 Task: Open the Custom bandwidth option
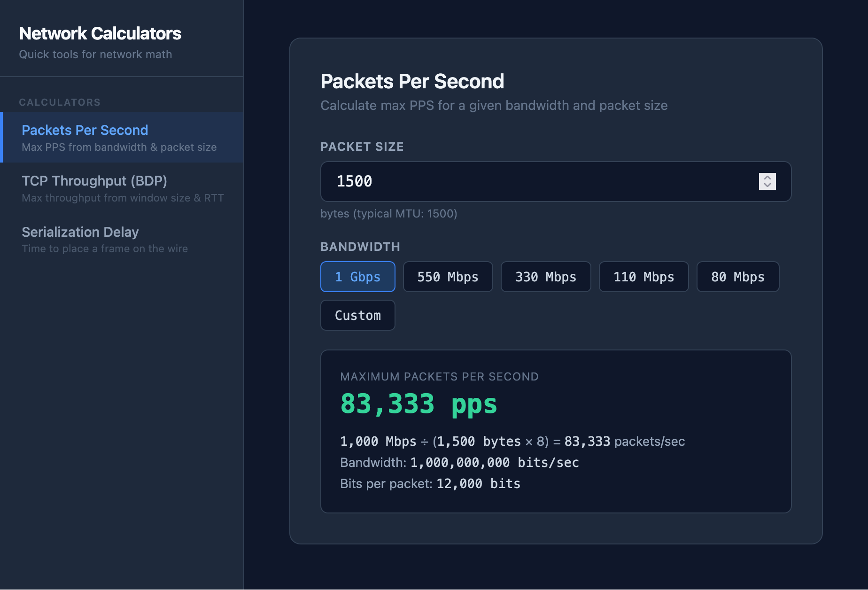(x=357, y=315)
